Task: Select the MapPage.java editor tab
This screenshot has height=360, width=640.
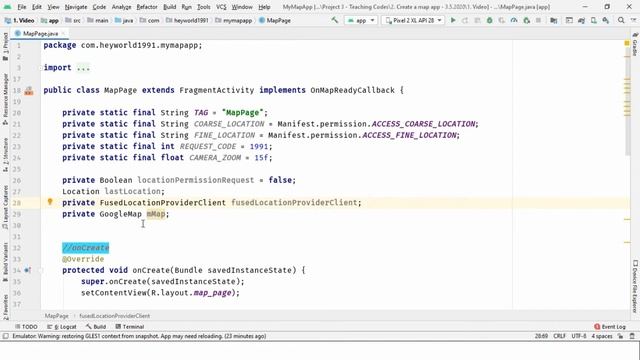Action: pyautogui.click(x=40, y=33)
